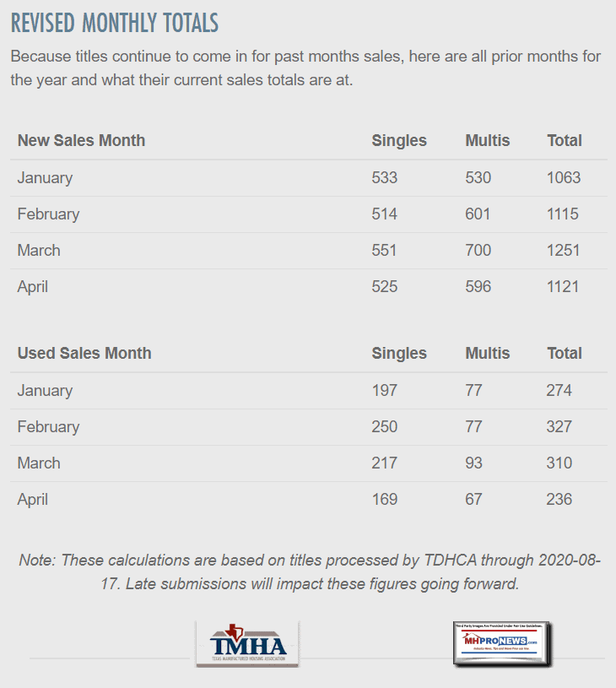This screenshot has width=616, height=688.
Task: Select the used sales February row label
Action: 48,427
